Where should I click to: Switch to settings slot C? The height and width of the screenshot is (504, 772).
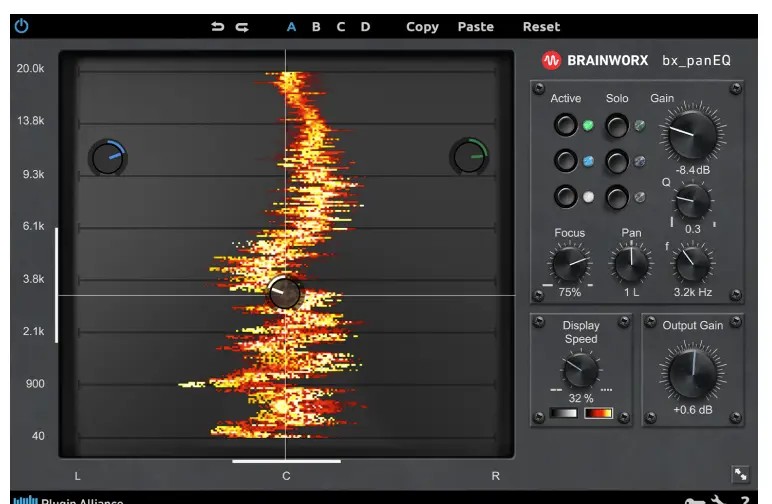point(341,27)
